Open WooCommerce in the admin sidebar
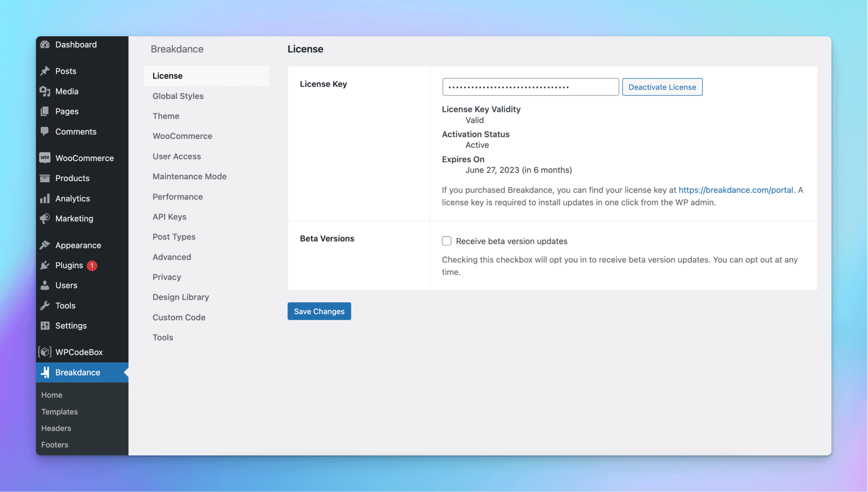 pos(82,158)
